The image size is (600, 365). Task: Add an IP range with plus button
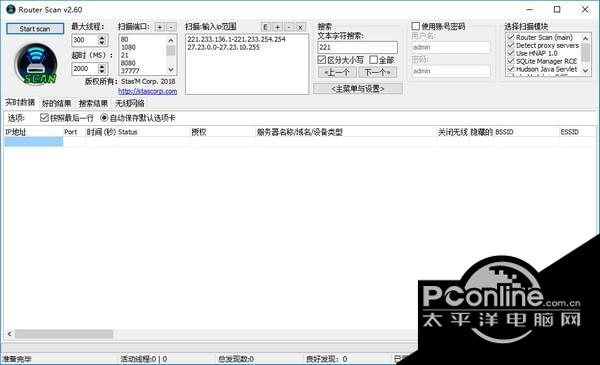point(277,27)
